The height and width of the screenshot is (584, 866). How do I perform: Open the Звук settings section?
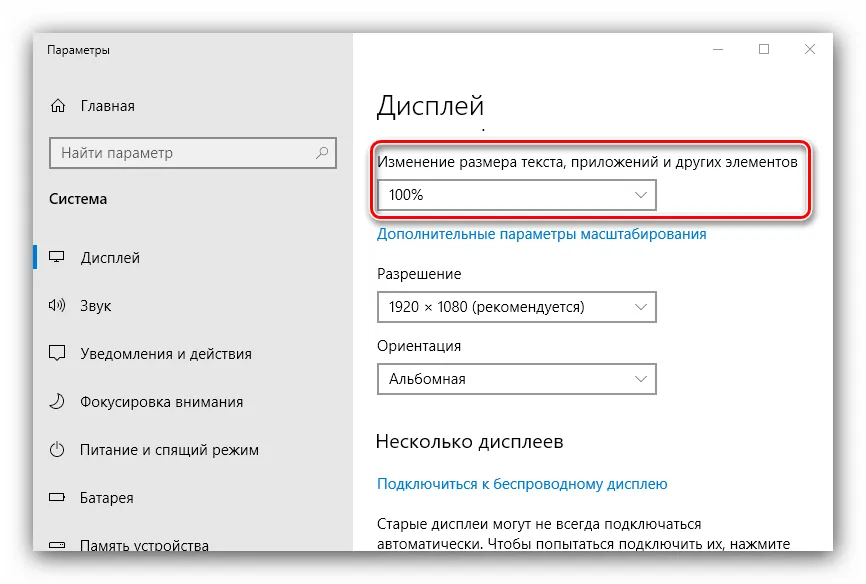(x=96, y=306)
